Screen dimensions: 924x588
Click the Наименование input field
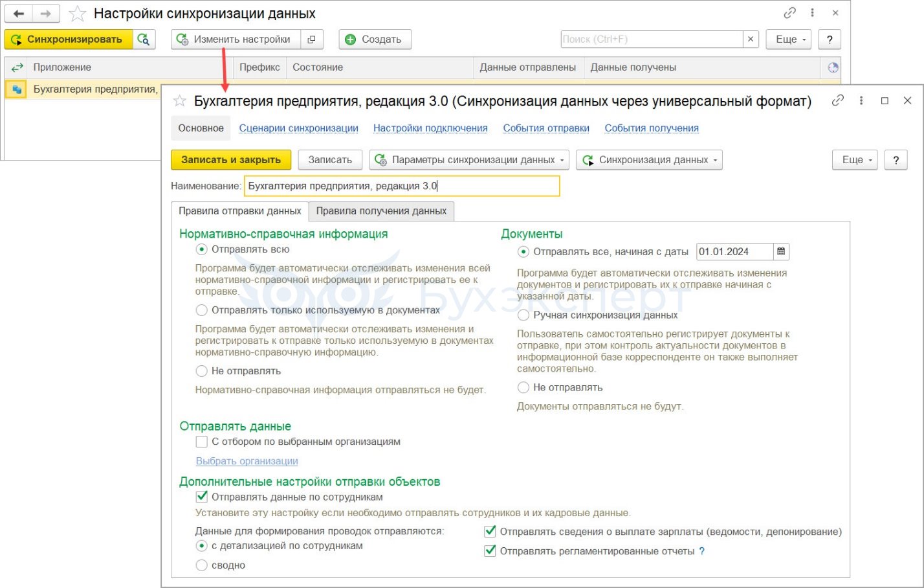pyautogui.click(x=402, y=186)
